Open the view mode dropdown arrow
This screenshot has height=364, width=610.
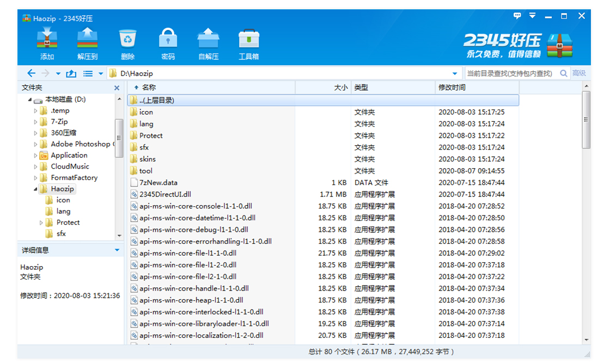click(100, 73)
